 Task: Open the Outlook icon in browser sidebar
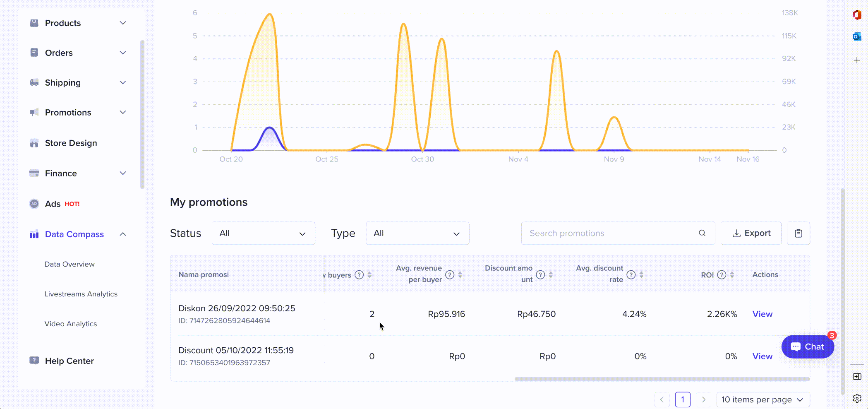(x=857, y=37)
